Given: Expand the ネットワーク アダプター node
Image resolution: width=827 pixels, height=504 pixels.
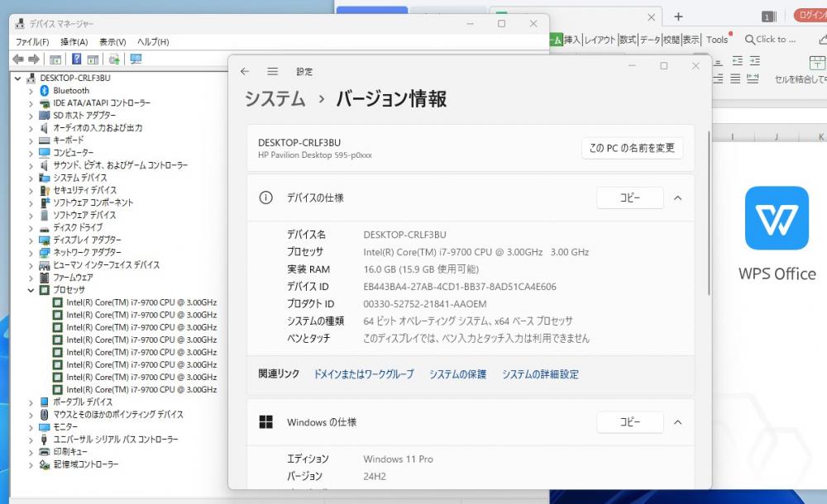Looking at the screenshot, I should 31,253.
